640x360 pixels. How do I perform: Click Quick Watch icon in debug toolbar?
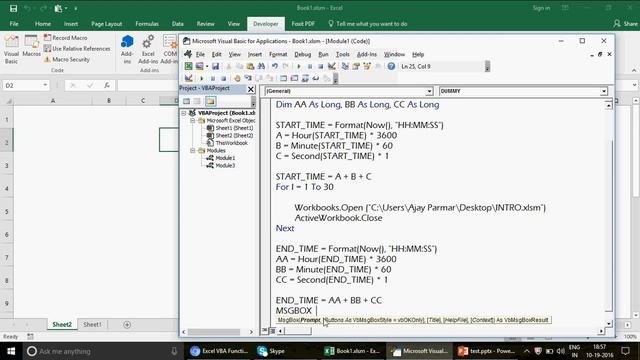[x=316, y=78]
